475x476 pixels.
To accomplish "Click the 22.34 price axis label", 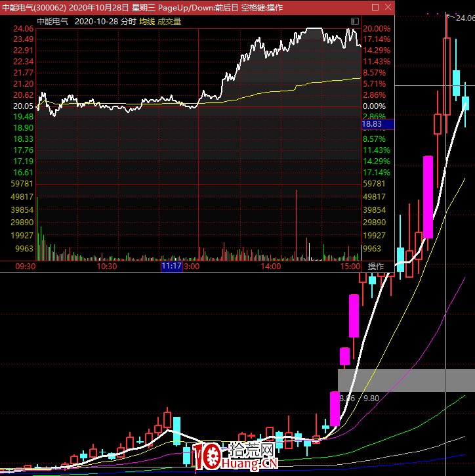I will pos(24,62).
